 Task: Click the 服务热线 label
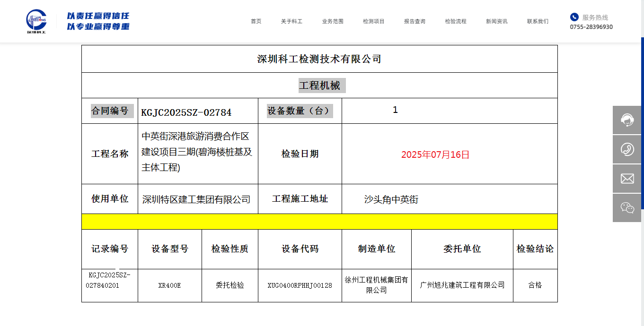click(595, 17)
